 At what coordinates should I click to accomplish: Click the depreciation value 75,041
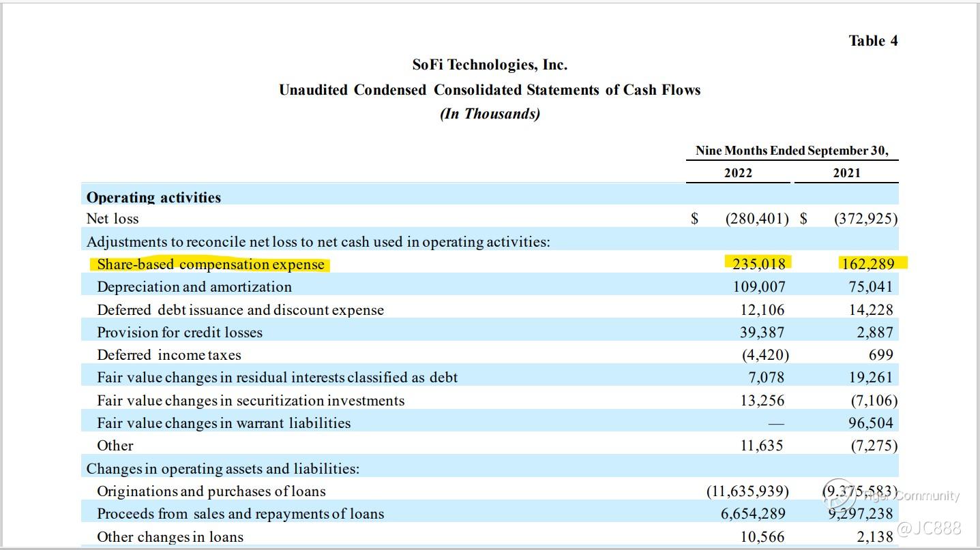tap(871, 287)
